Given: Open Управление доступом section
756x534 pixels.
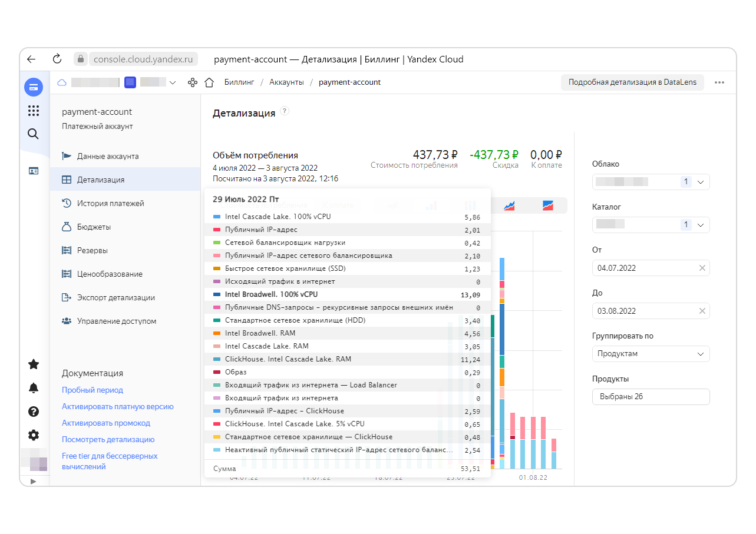Looking at the screenshot, I should [x=125, y=321].
